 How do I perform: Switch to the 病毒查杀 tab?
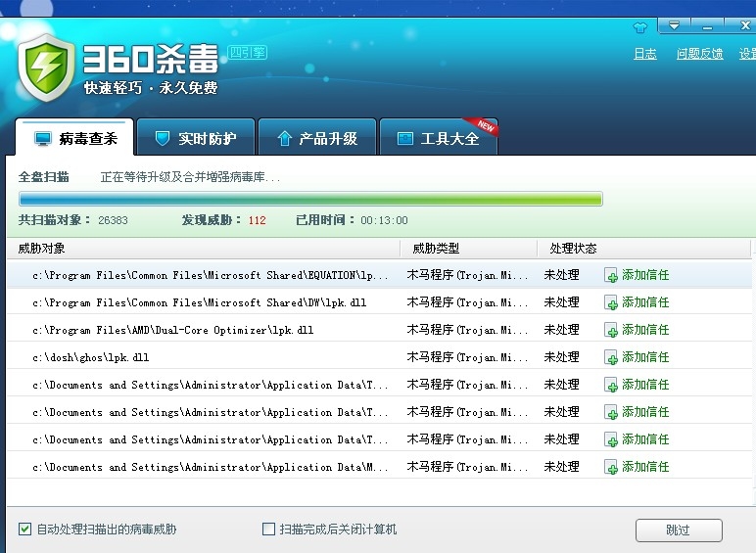(x=74, y=139)
